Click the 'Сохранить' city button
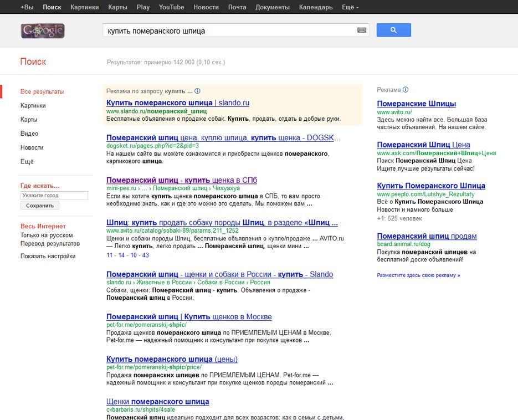The image size is (518, 420). 40,206
